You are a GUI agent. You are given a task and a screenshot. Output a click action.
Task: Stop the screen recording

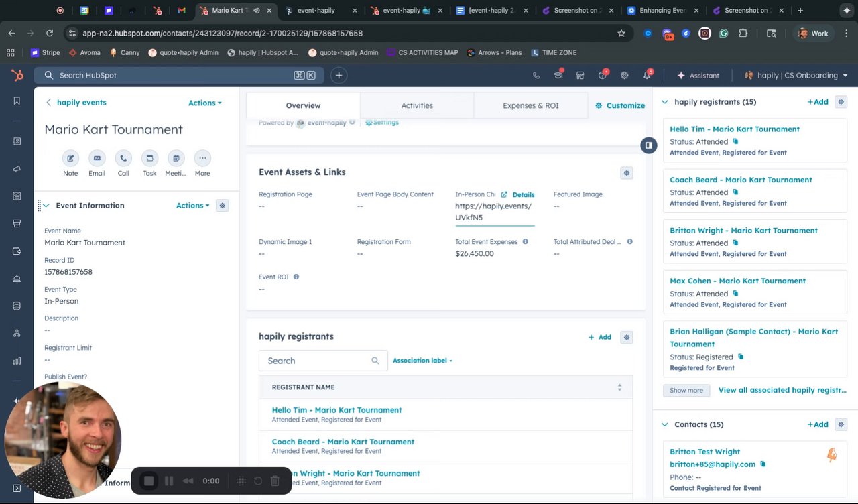[149, 481]
